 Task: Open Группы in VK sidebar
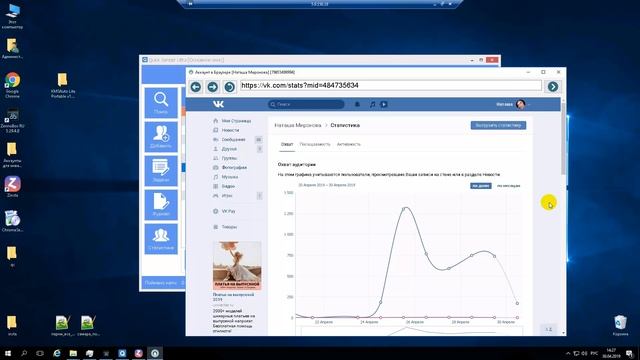point(229,158)
